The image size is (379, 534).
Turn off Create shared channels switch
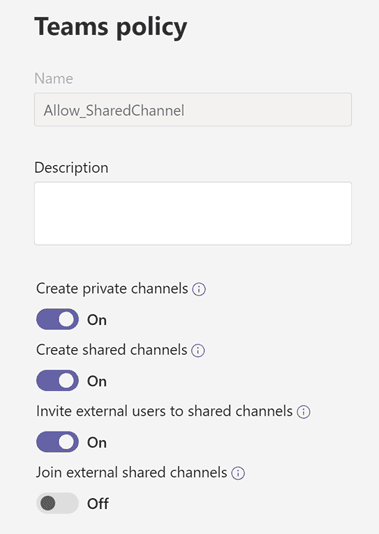point(57,381)
